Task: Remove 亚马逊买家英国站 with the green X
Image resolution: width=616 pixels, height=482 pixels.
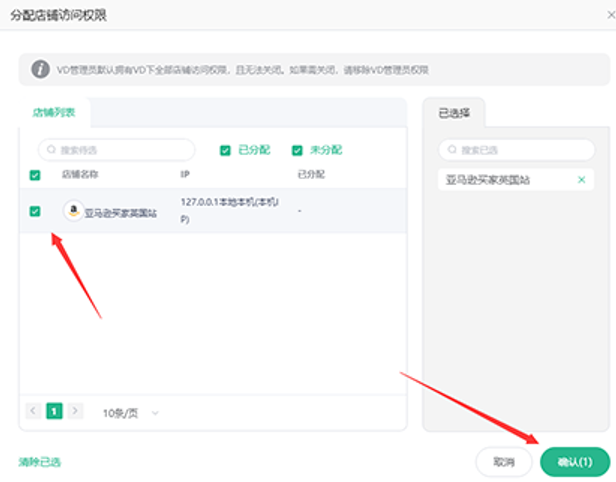Action: pos(581,180)
